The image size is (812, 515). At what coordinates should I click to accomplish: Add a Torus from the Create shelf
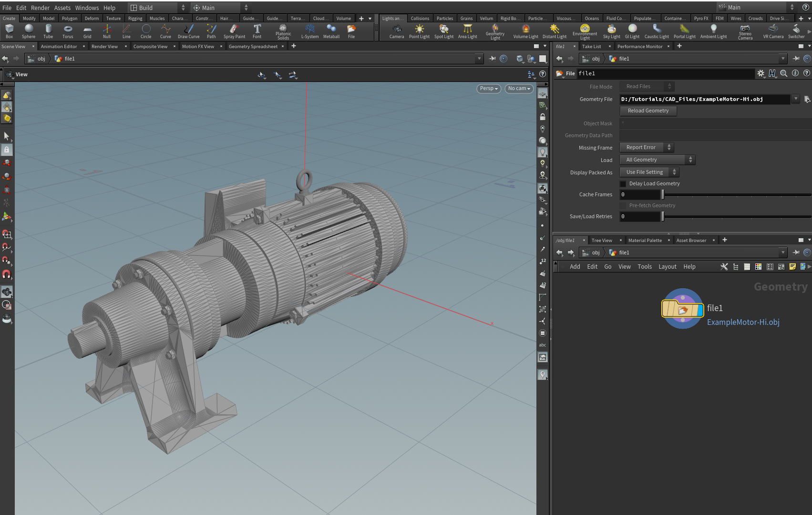68,31
